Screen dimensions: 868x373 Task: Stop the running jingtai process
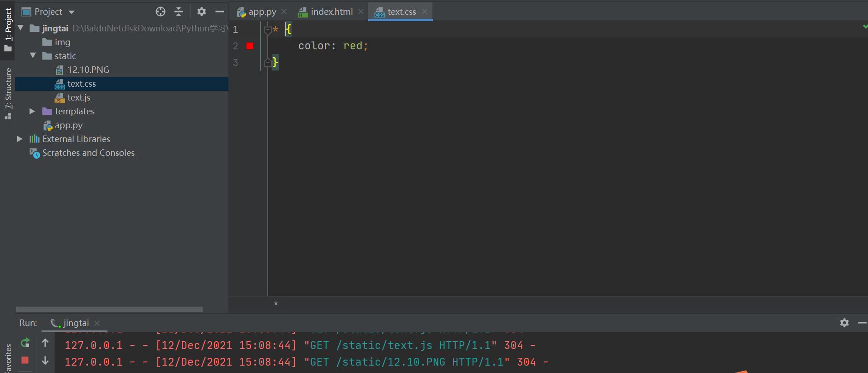coord(25,360)
